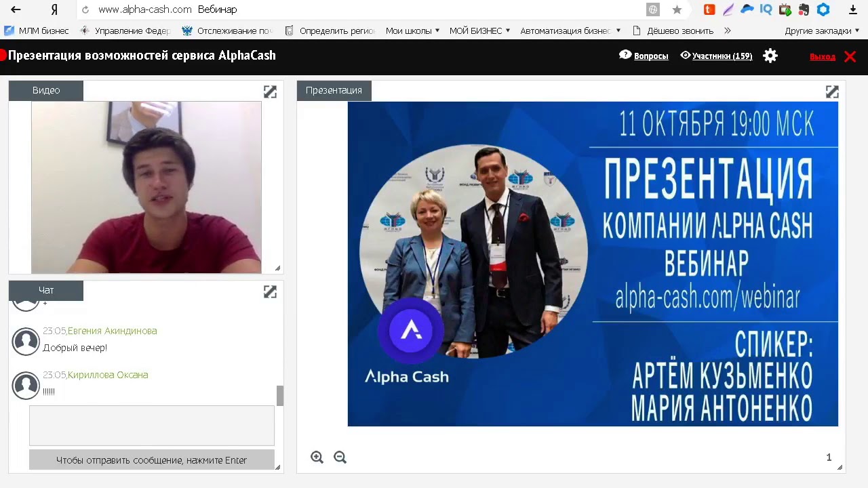Open the TV player extension icon
Image resolution: width=868 pixels, height=488 pixels.
[x=785, y=9]
